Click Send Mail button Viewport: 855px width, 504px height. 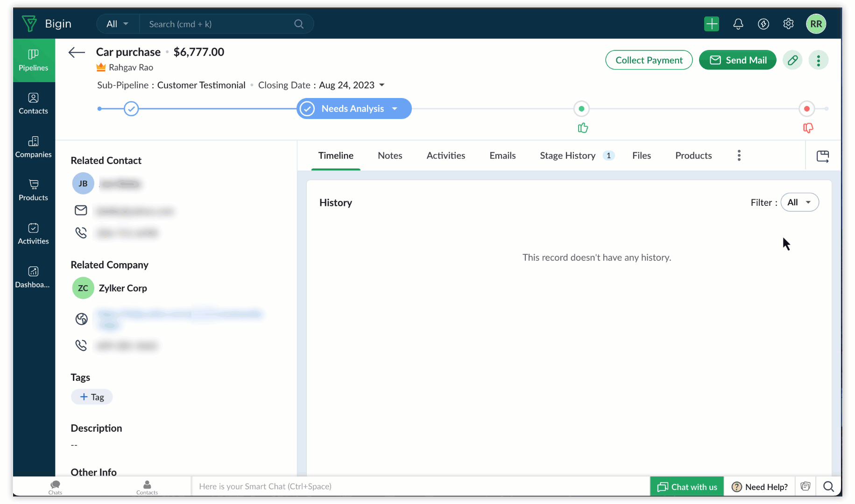(738, 60)
